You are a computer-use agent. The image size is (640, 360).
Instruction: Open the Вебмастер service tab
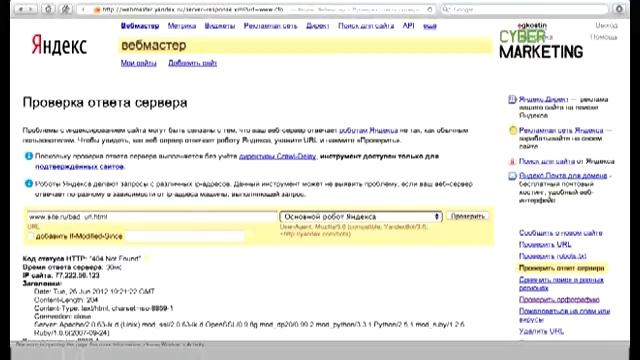140,26
